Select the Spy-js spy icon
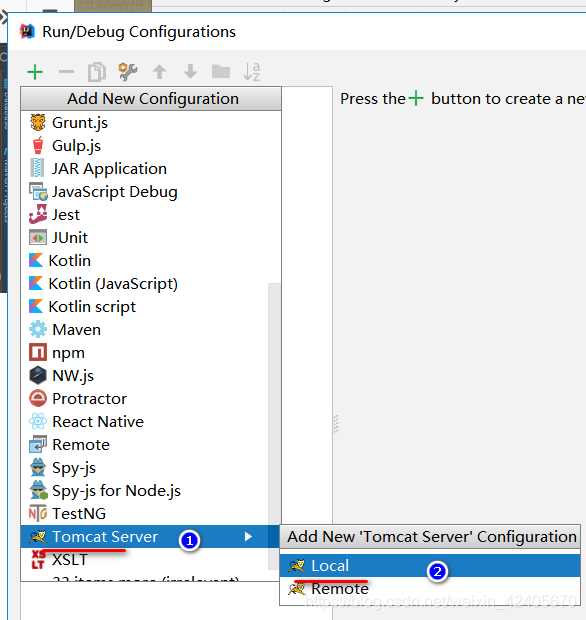Screen dimensions: 586x620 (x=38, y=467)
